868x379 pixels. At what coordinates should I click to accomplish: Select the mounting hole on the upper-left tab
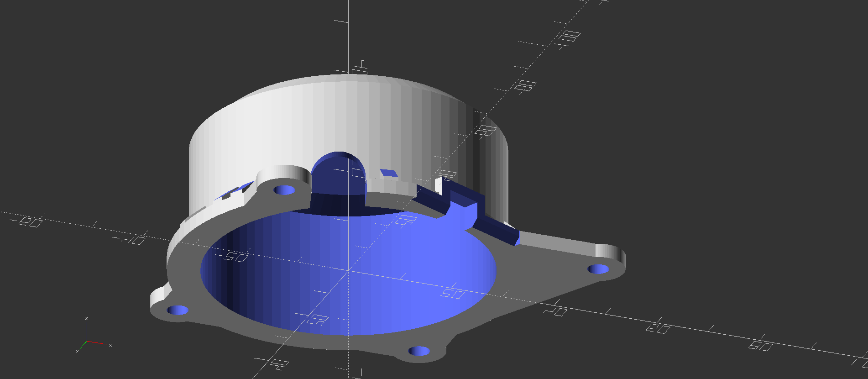click(284, 190)
